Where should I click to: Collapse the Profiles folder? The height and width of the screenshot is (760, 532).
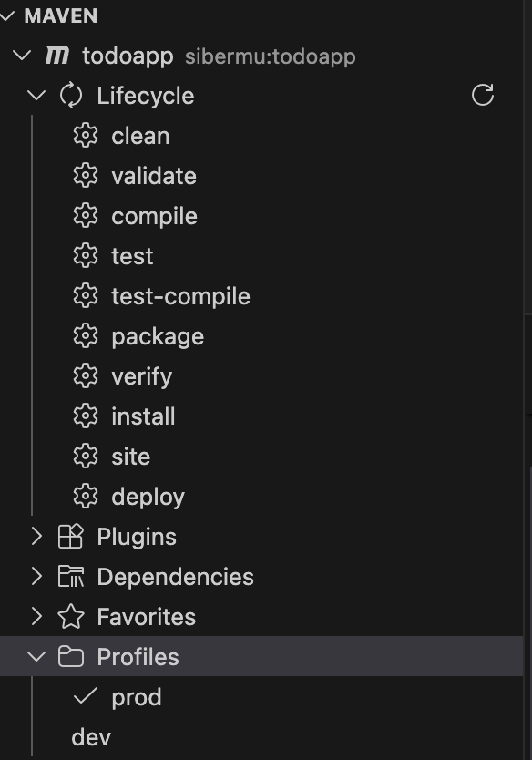click(x=36, y=657)
